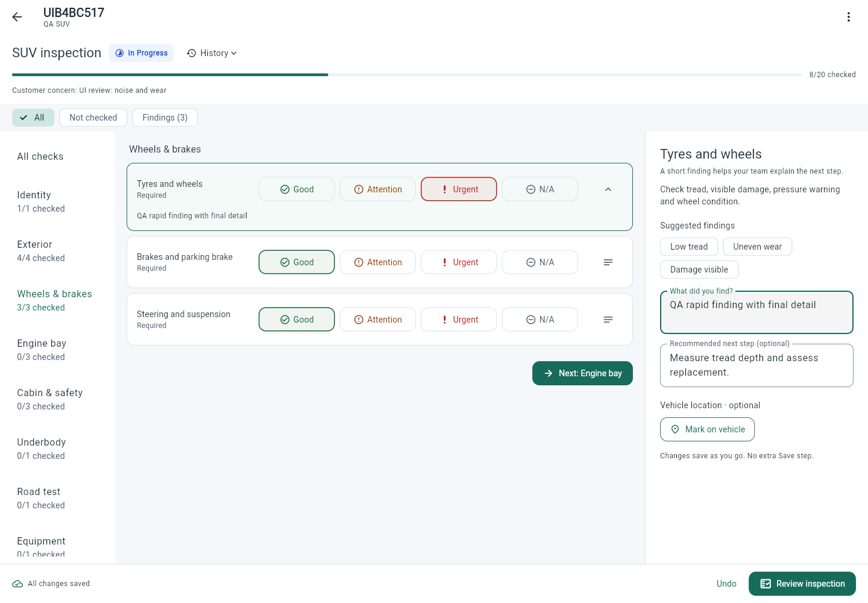Switch to the Not checked filter
Image resolution: width=868 pixels, height=603 pixels.
[x=93, y=118]
